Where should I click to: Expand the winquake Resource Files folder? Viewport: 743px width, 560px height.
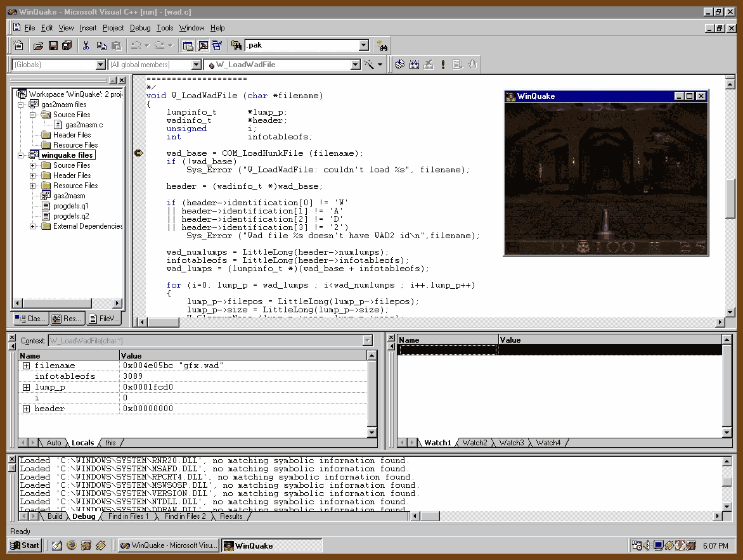click(33, 186)
